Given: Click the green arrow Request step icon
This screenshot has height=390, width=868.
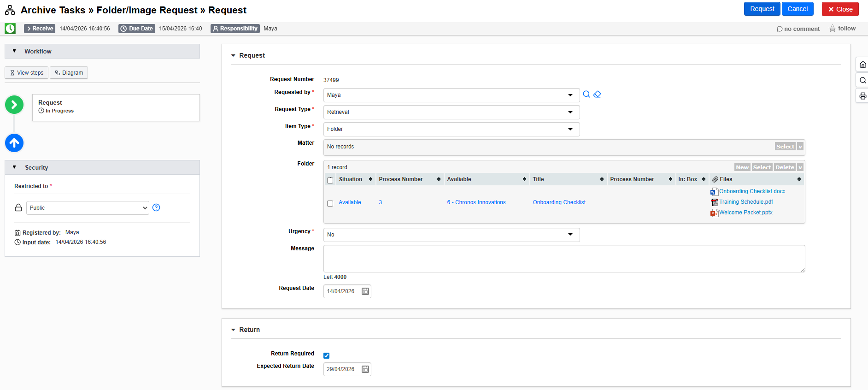Looking at the screenshot, I should tap(14, 105).
